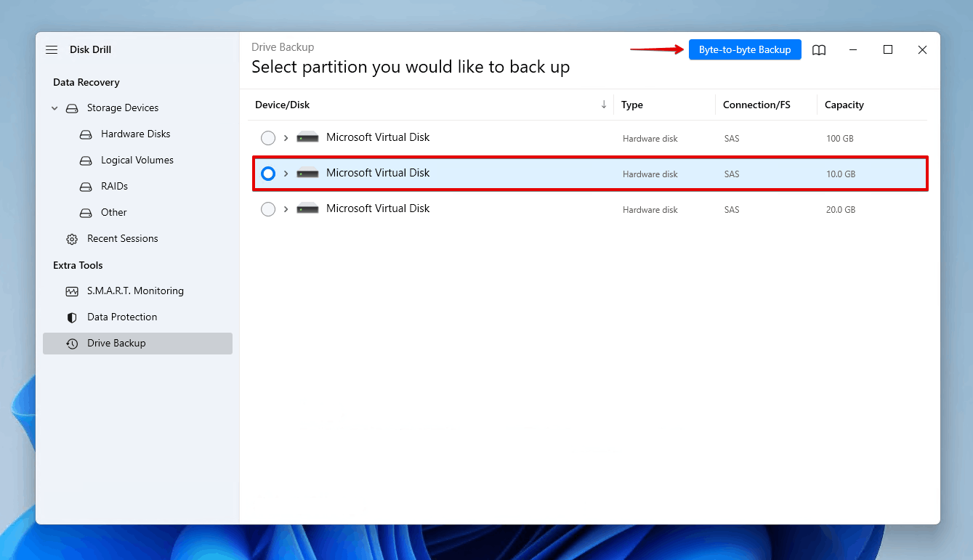Select Drive Backup in sidebar
The image size is (973, 560).
click(x=137, y=344)
